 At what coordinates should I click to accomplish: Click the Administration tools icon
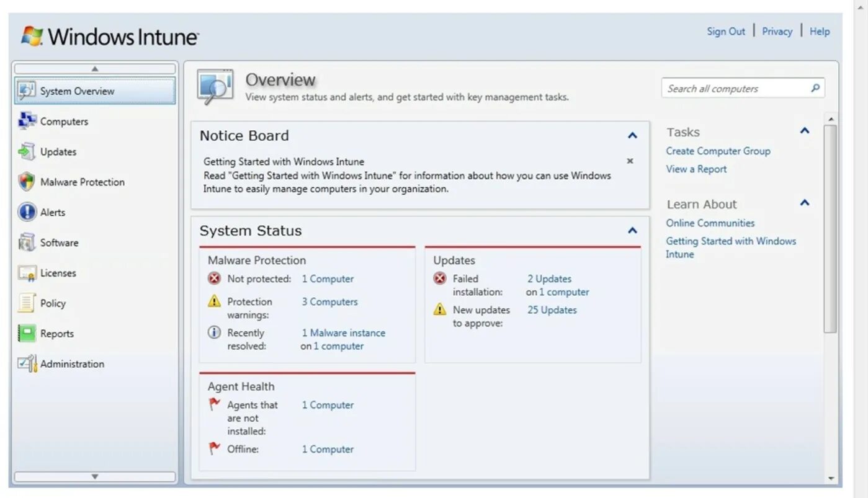click(x=27, y=363)
